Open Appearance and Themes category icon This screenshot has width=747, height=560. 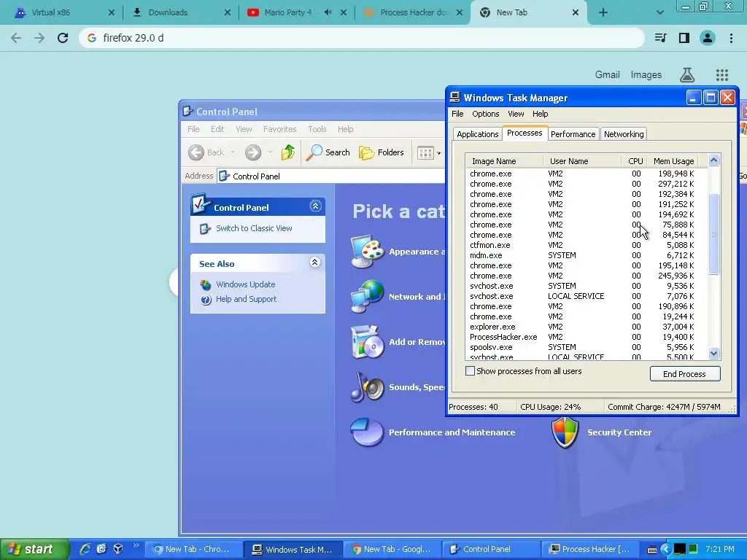368,252
